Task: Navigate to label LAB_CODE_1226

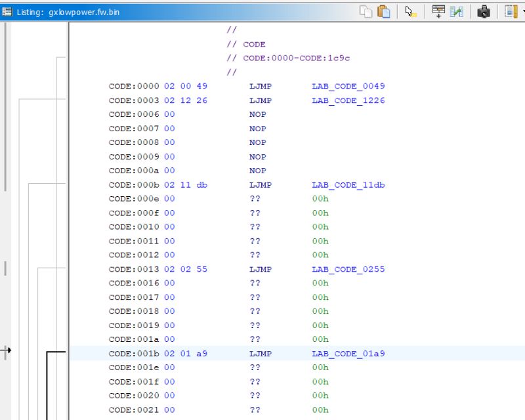Action: [x=348, y=100]
